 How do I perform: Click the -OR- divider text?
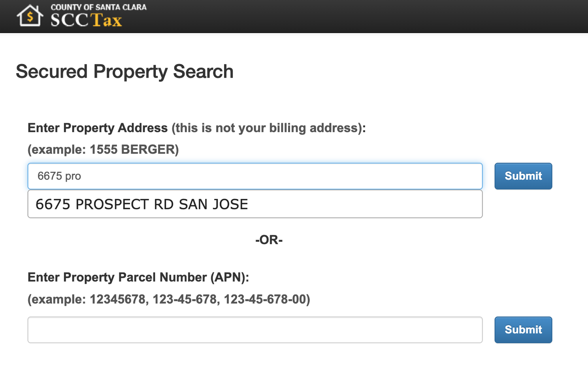269,240
